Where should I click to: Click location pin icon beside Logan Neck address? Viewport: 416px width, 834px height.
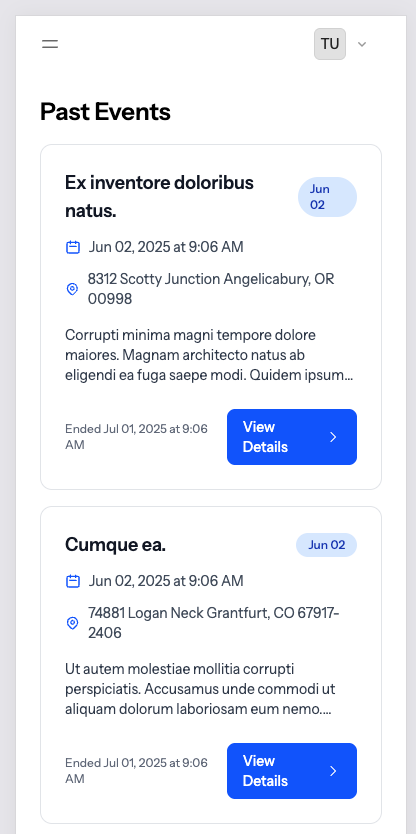(x=72, y=623)
